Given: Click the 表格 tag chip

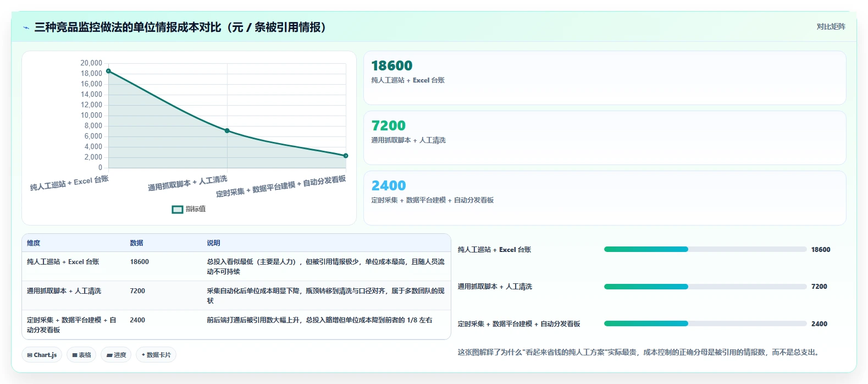Looking at the screenshot, I should pyautogui.click(x=81, y=355).
